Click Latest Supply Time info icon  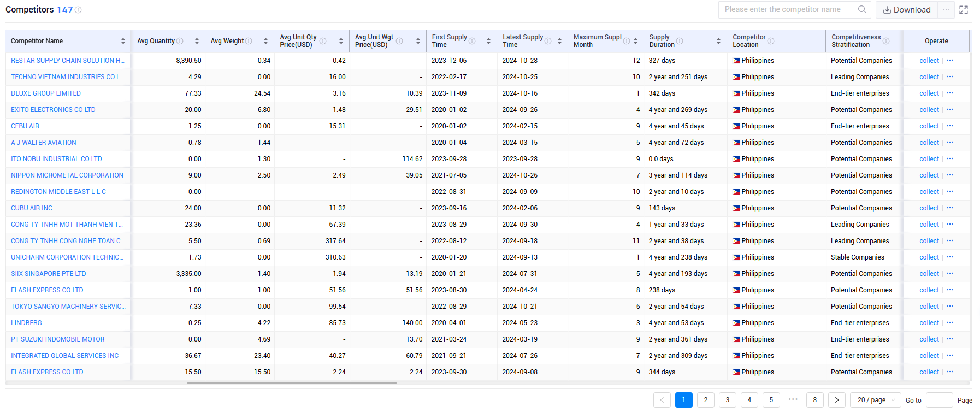(548, 41)
